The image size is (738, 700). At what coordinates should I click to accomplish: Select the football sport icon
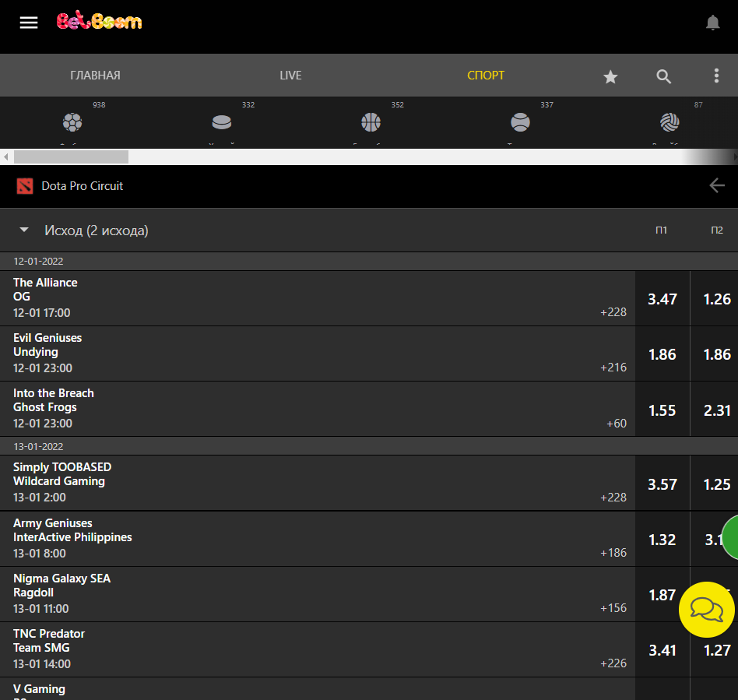tap(72, 122)
